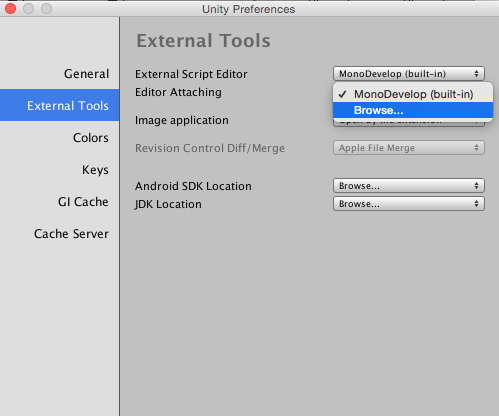Viewport: 499px width, 416px height.
Task: Open the General preferences tab
Action: tap(86, 74)
